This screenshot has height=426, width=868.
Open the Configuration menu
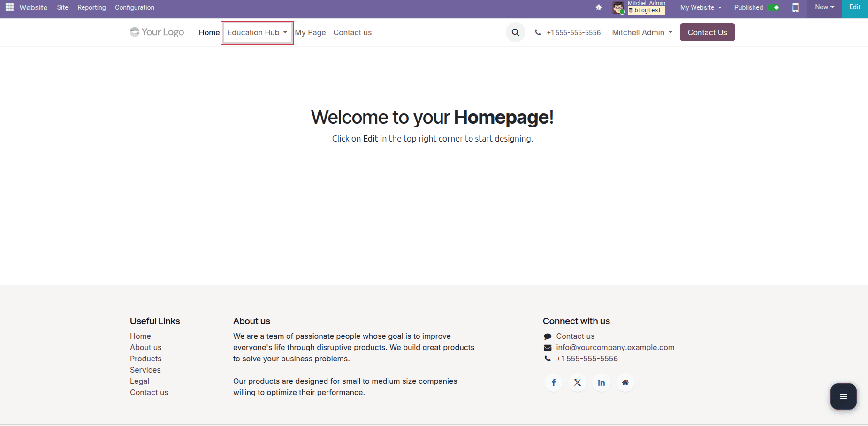tap(134, 7)
